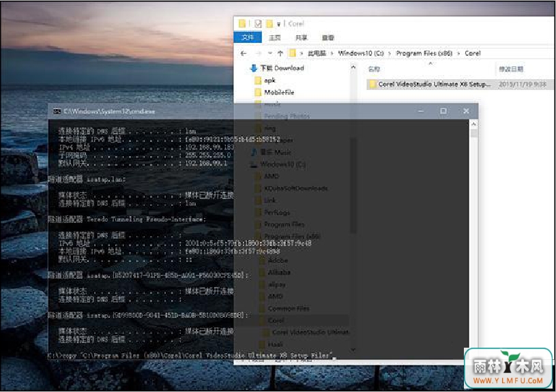556x392 pixels.
Task: Click the Corel breadcrumb segment
Action: 473,53
